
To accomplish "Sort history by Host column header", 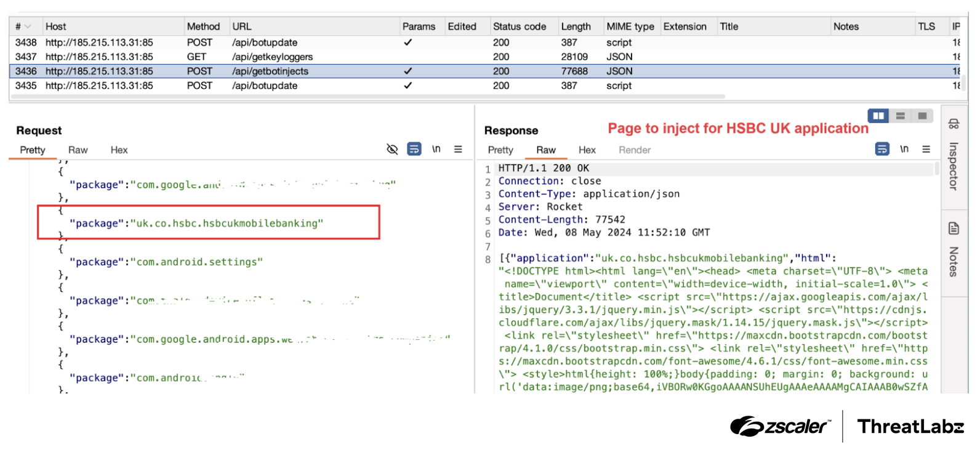I will pos(113,26).
